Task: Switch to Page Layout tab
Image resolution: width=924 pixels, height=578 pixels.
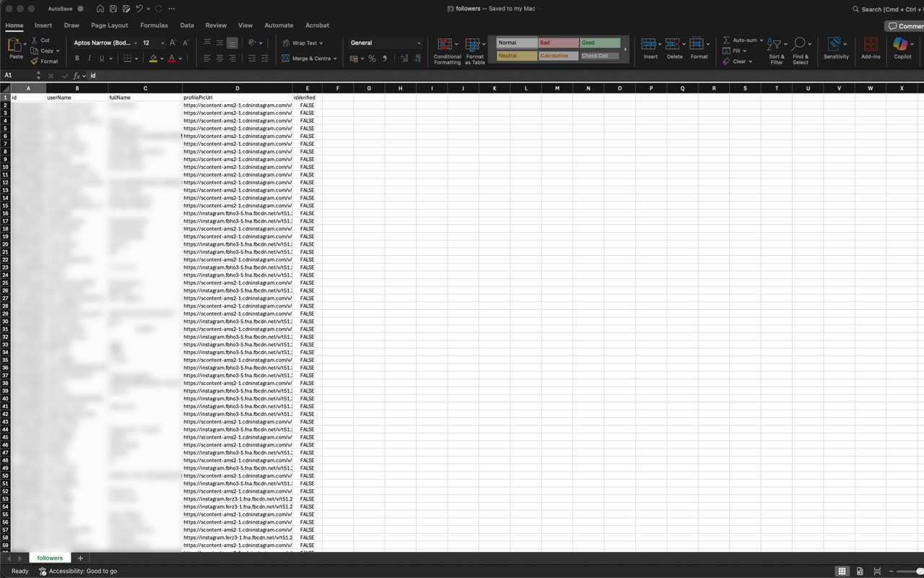Action: click(110, 25)
